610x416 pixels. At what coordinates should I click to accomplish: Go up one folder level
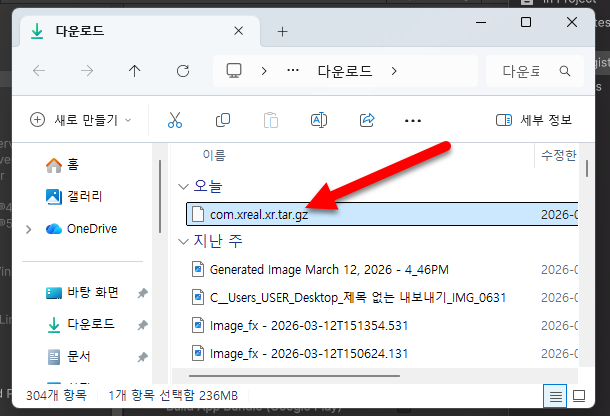[135, 71]
